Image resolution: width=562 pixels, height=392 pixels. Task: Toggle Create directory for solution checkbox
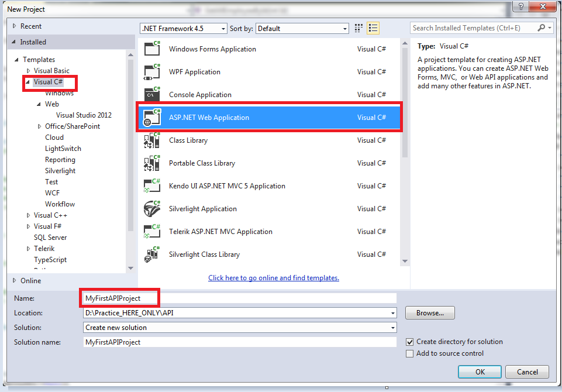pyautogui.click(x=410, y=342)
